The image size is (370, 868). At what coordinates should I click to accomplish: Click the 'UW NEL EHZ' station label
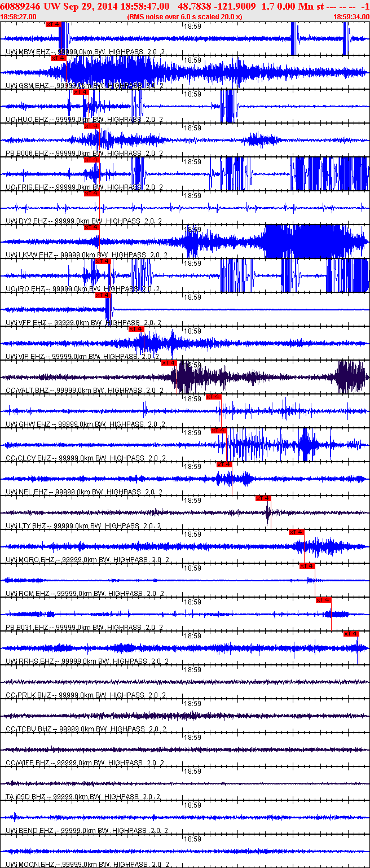tap(27, 492)
